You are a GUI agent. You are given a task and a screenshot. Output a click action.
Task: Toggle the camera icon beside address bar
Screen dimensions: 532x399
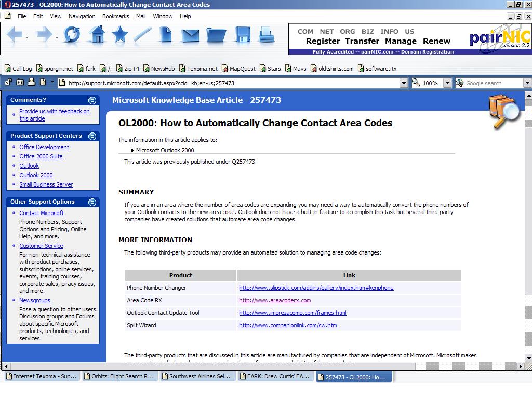coord(20,82)
